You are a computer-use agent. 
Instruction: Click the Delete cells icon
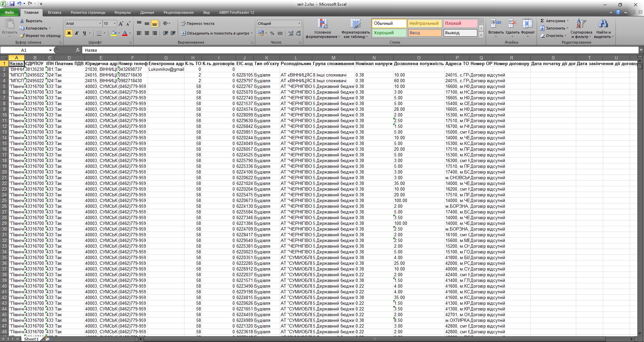click(x=512, y=24)
